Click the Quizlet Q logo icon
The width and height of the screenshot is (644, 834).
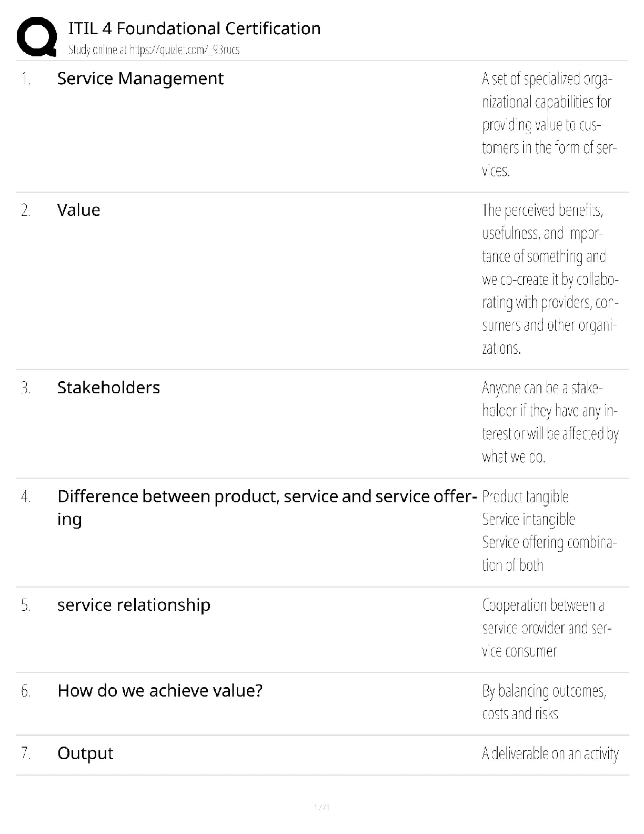click(x=37, y=36)
